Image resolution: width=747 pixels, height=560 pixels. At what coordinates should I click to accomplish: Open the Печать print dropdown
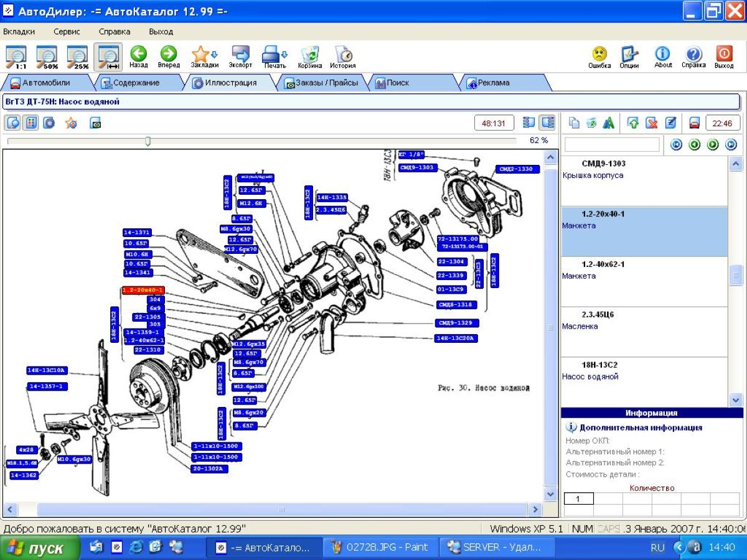pyautogui.click(x=275, y=57)
